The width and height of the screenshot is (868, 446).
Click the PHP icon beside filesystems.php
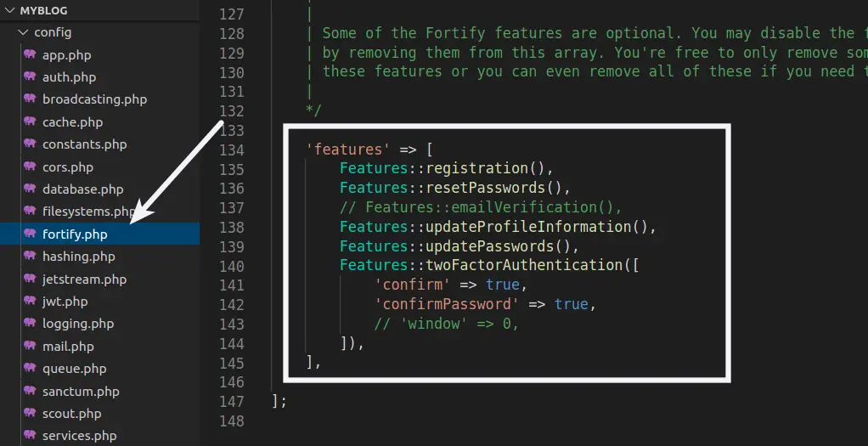[x=30, y=211]
